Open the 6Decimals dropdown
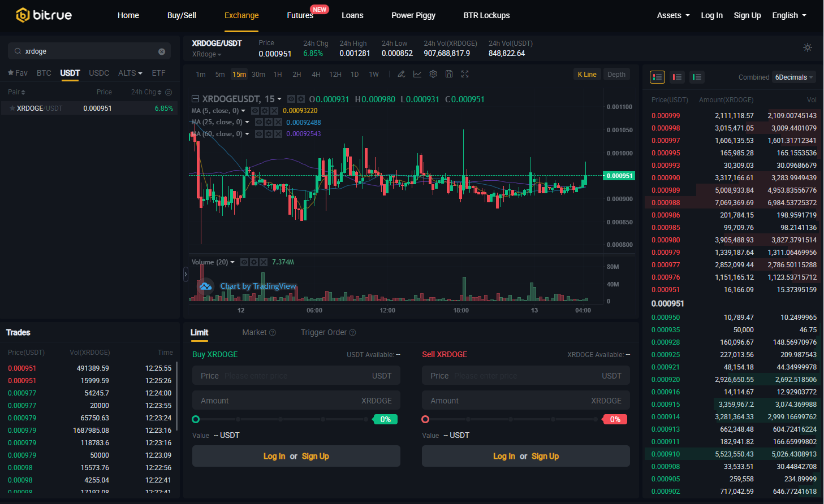 click(794, 77)
